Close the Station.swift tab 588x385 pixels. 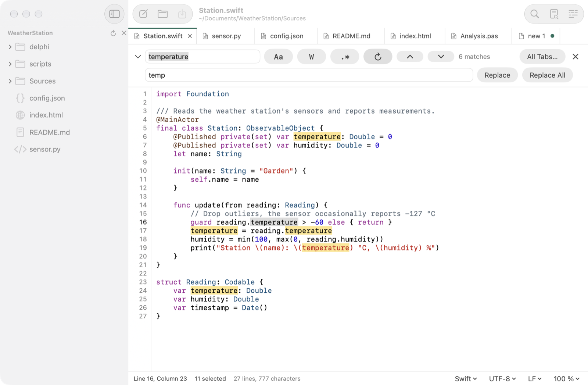pos(190,36)
